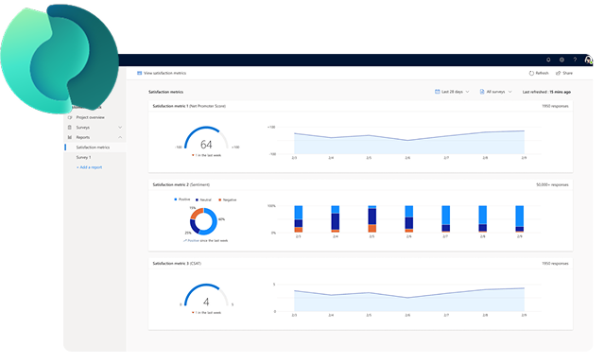Open the user profile avatar
Image resolution: width=605 pixels, height=364 pixels.
pyautogui.click(x=588, y=60)
